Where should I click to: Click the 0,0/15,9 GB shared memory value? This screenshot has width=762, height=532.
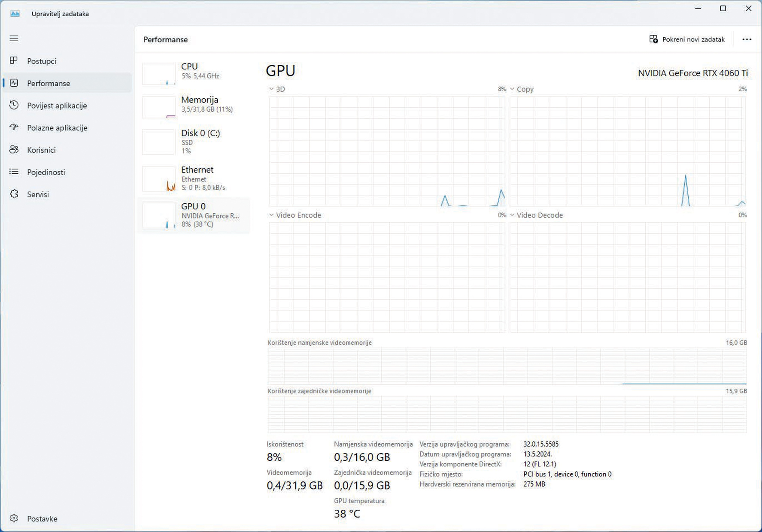(362, 485)
